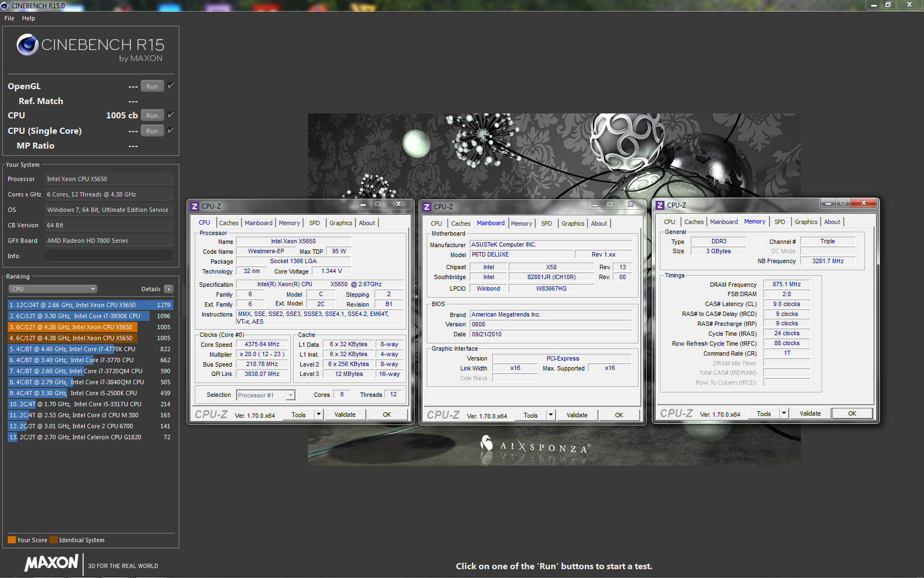The height and width of the screenshot is (578, 924).
Task: Click the BIOS Version 0608 field
Action: 551,325
